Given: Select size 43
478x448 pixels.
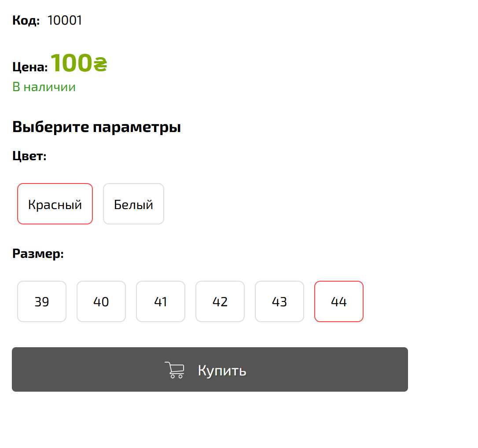Looking at the screenshot, I should (x=279, y=301).
